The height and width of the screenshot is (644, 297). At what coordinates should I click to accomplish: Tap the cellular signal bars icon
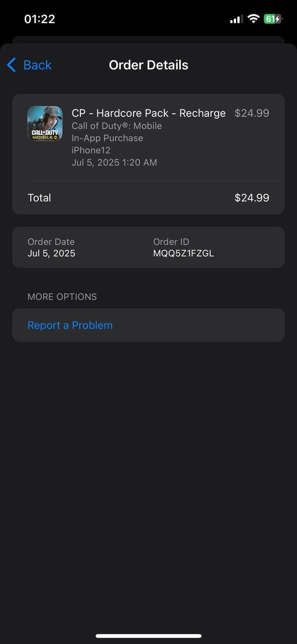pyautogui.click(x=236, y=20)
